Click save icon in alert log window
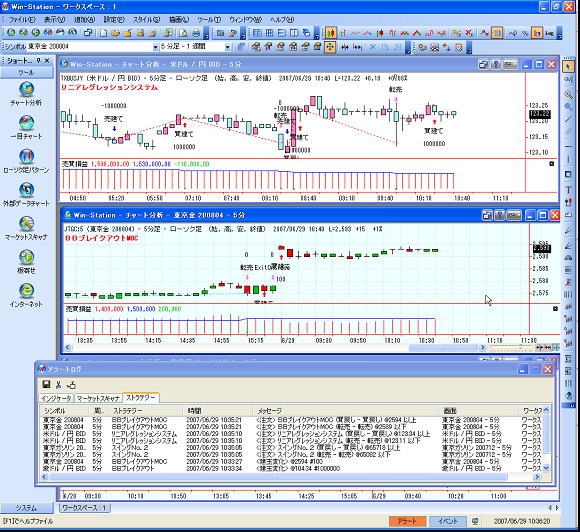 pos(46,384)
